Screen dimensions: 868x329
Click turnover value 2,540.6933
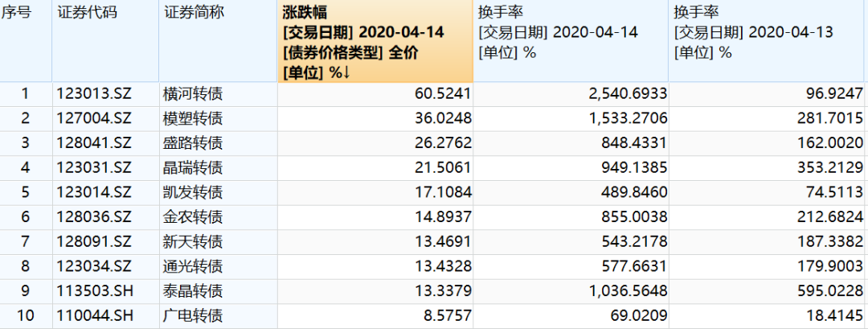(630, 94)
